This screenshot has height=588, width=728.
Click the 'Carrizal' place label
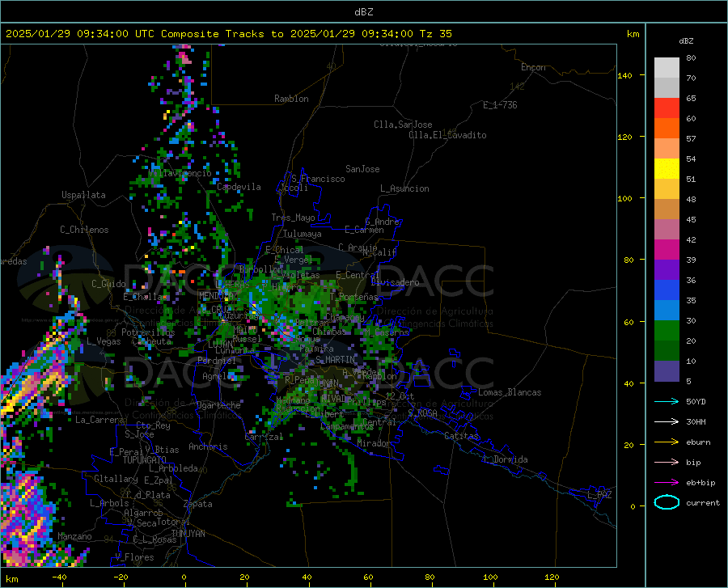click(264, 437)
